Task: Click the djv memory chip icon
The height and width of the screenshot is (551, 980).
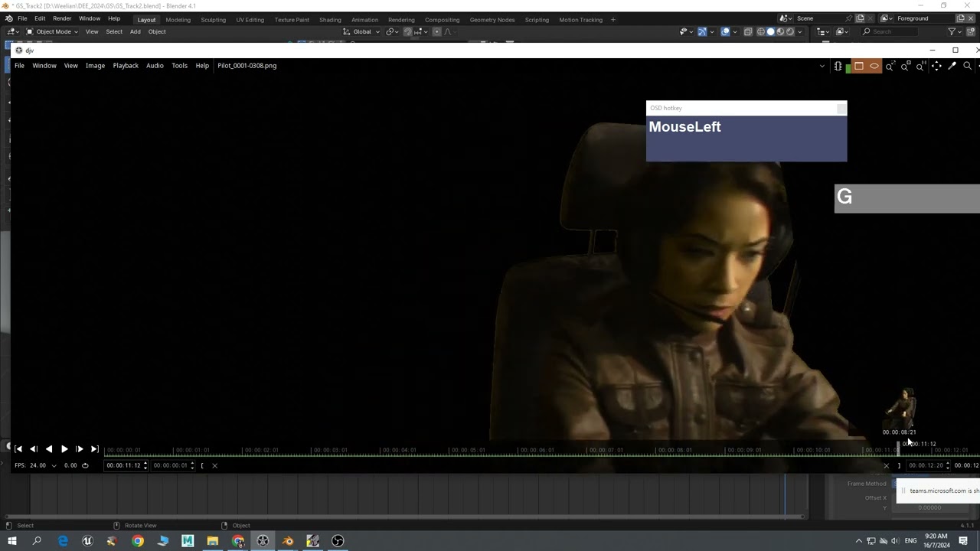Action: click(838, 66)
